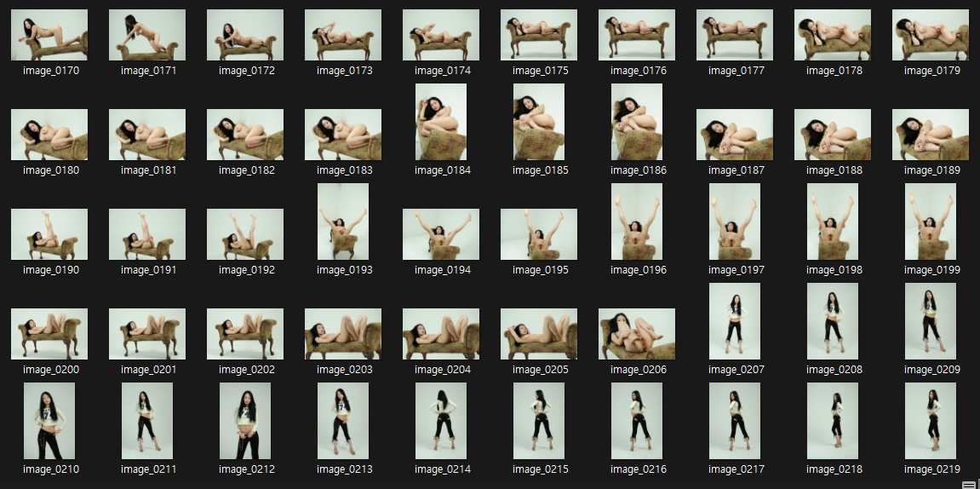The height and width of the screenshot is (489, 980).
Task: Pick the image_0202 thumbnail
Action: 245,334
